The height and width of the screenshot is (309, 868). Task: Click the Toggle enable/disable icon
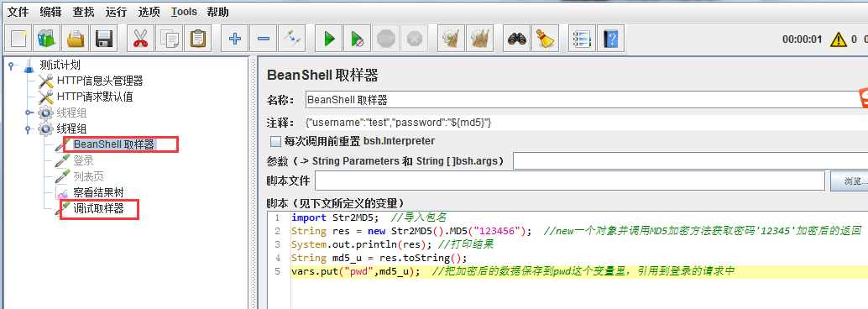(x=292, y=39)
